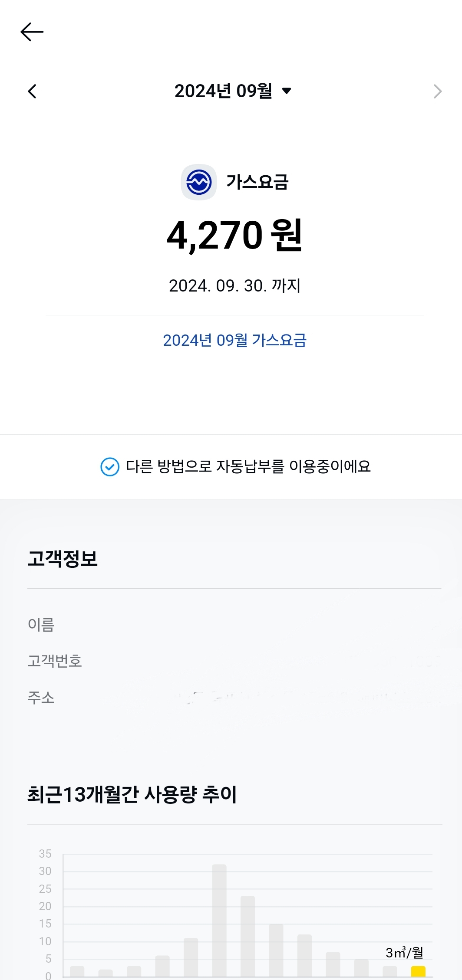
Task: Click the dropdown triangle beside 09월
Action: coord(287,91)
